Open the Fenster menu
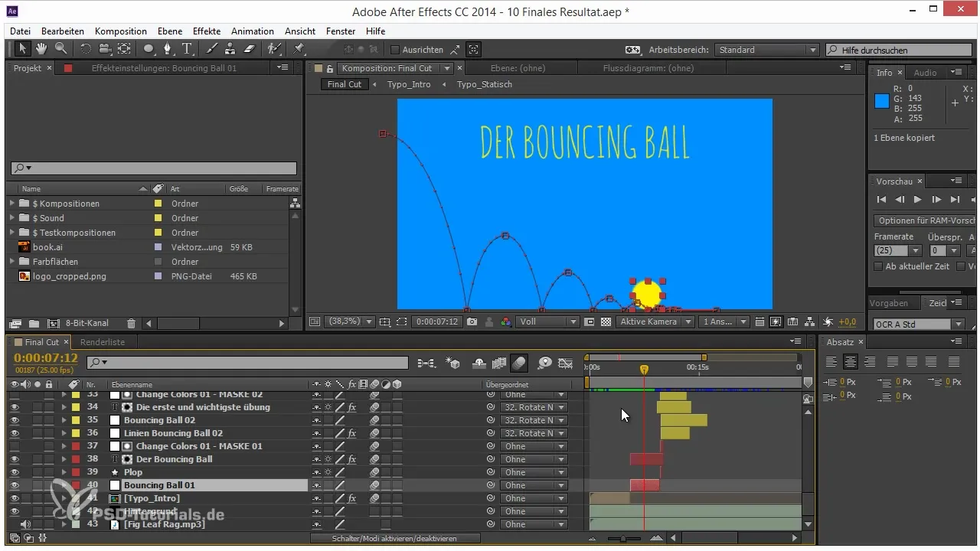Image resolution: width=980 pixels, height=551 pixels. click(341, 31)
